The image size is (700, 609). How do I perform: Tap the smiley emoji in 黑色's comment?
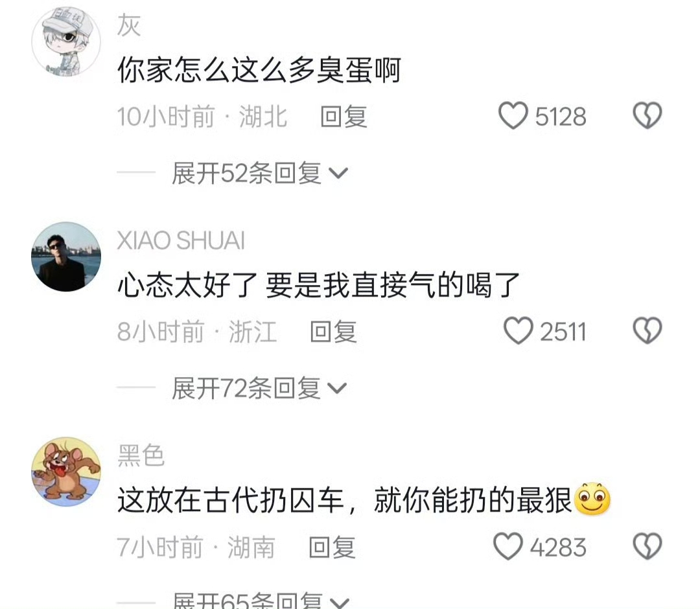click(592, 499)
